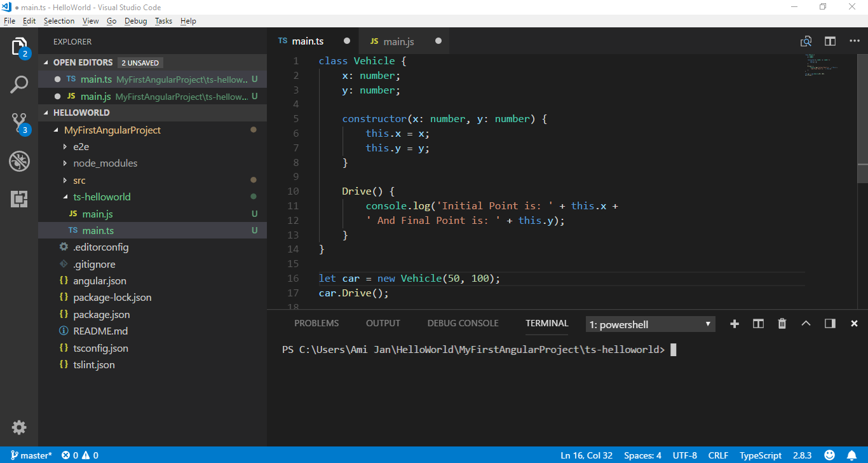
Task: Open the editor More Actions ellipsis
Action: [854, 41]
